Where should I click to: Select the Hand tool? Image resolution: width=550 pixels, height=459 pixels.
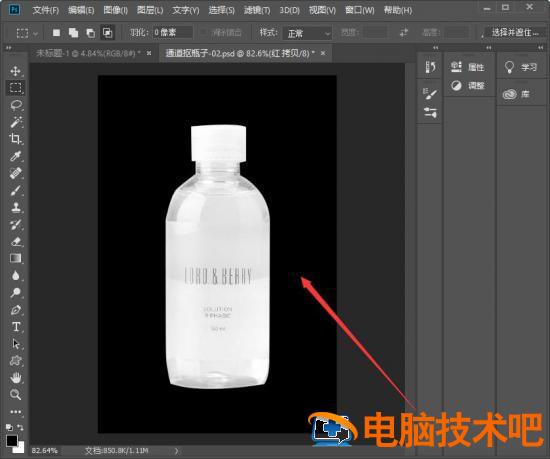15,378
